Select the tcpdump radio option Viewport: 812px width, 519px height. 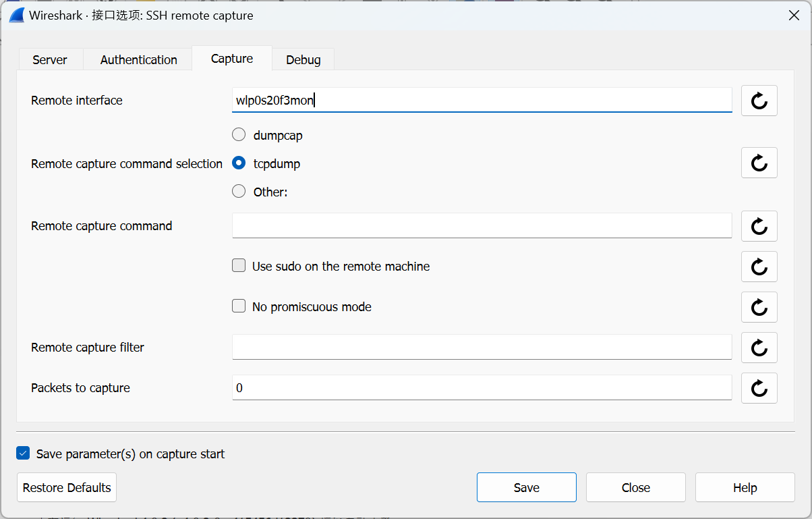pyautogui.click(x=239, y=163)
